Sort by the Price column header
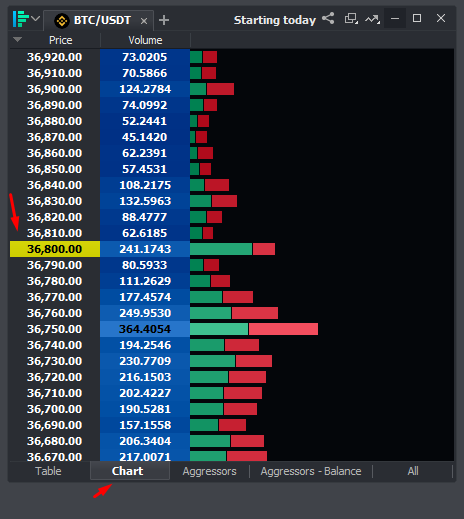Screen dimensions: 464x519 [x=60, y=40]
